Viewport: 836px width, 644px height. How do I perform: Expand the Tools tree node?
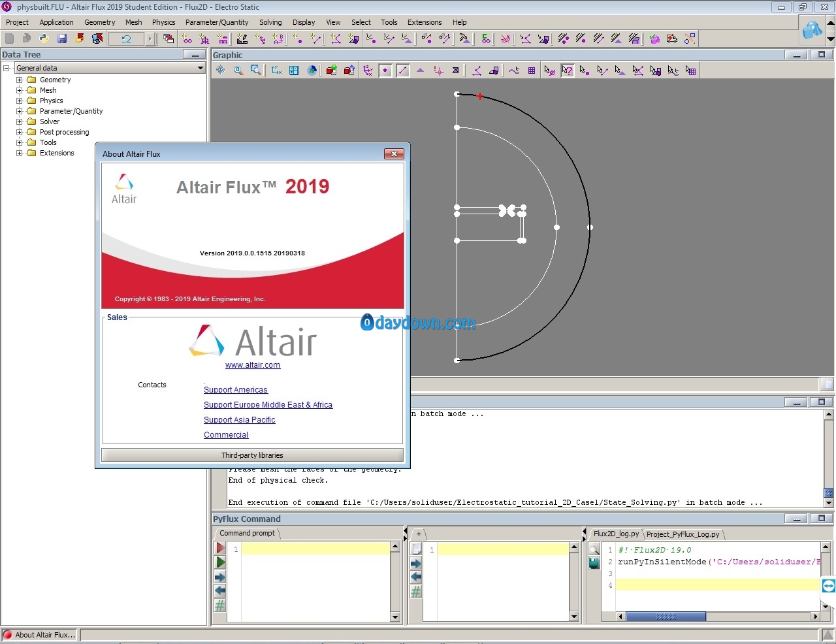pyautogui.click(x=19, y=142)
